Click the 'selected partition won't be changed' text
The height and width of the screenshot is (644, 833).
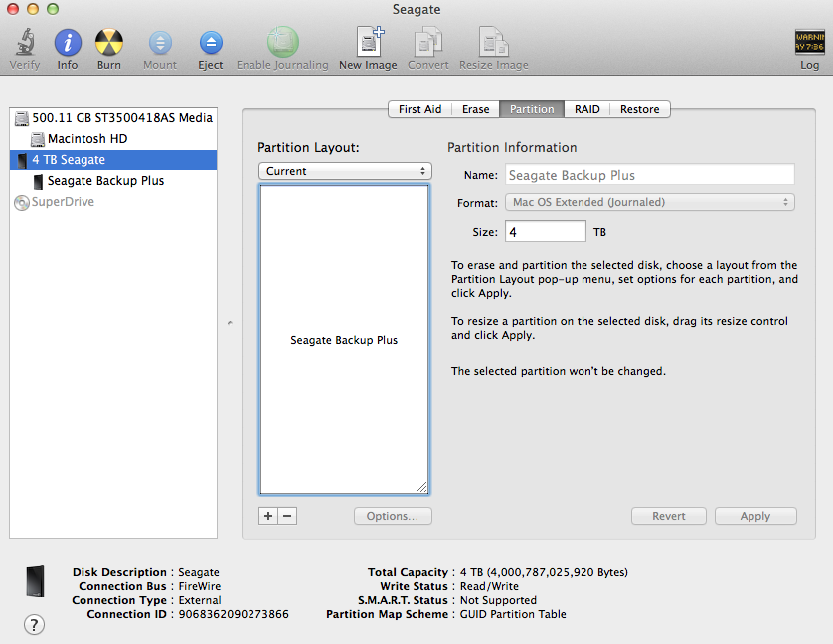point(559,371)
